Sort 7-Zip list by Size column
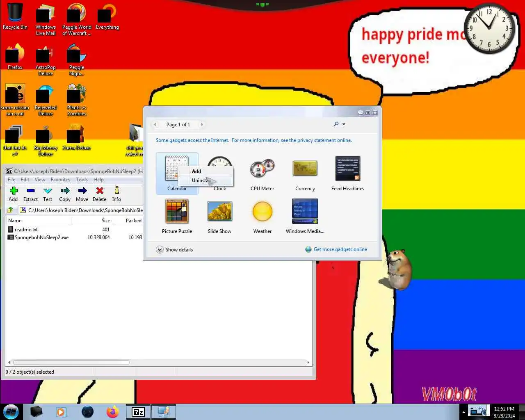Screen dimensions: 525x420 (x=93, y=221)
